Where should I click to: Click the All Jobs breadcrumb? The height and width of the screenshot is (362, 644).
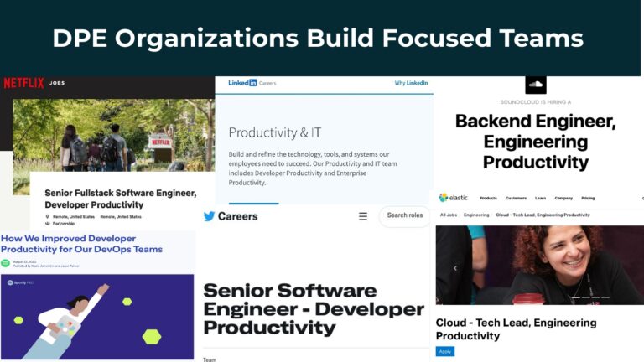449,215
